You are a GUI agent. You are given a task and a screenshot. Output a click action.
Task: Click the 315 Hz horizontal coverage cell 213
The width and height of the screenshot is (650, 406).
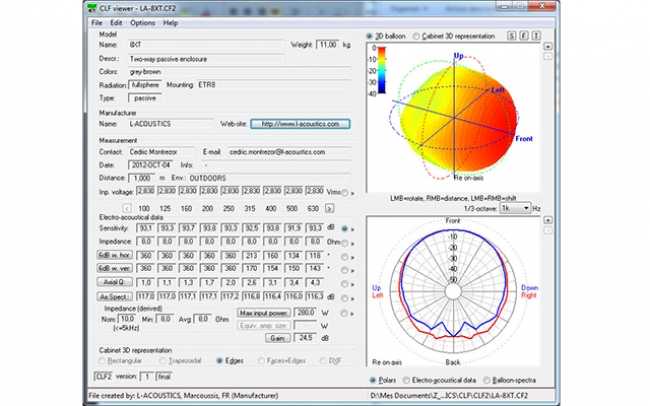(x=252, y=255)
